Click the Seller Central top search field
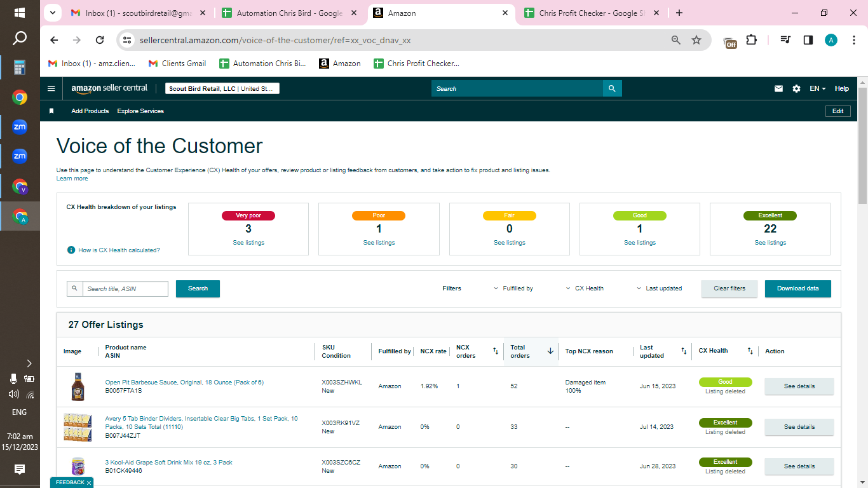The image size is (868, 488). tap(517, 88)
